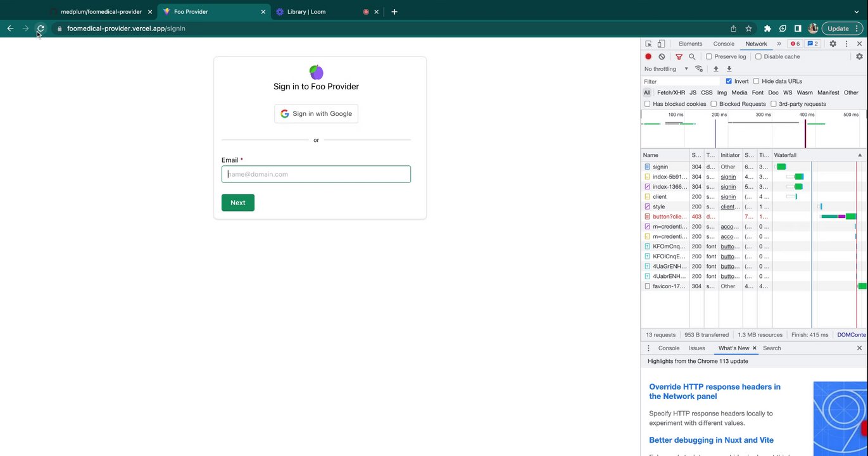This screenshot has width=868, height=456.
Task: Toggle the browser side panel
Action: coord(798,28)
